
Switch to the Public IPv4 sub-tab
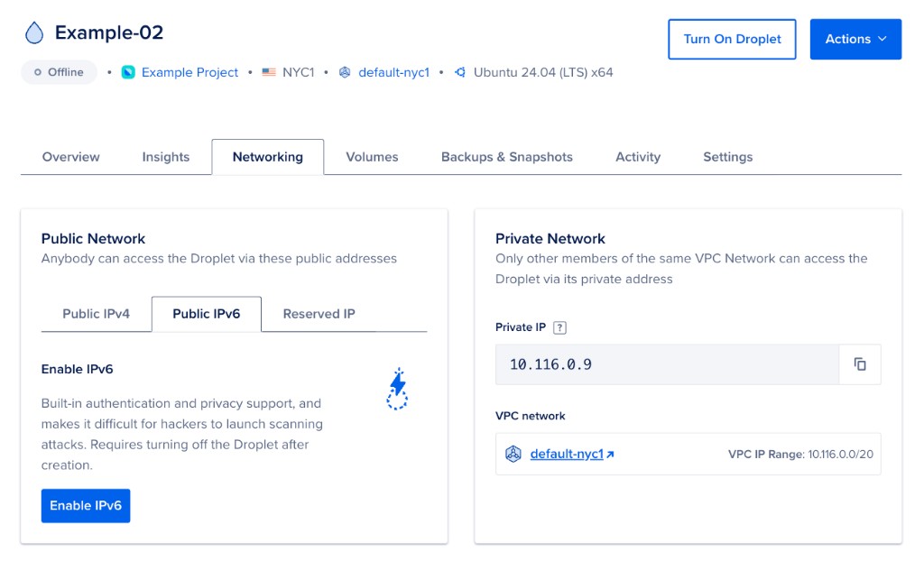96,314
